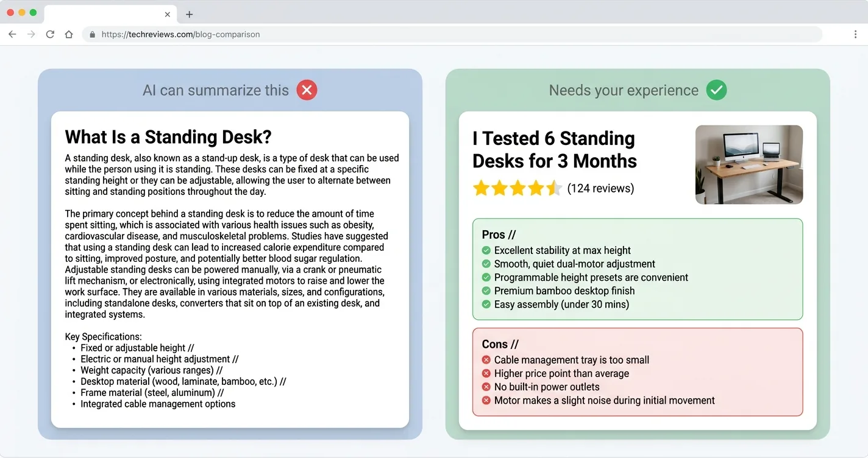The height and width of the screenshot is (458, 868).
Task: Click the browser forward arrow
Action: [x=31, y=35]
